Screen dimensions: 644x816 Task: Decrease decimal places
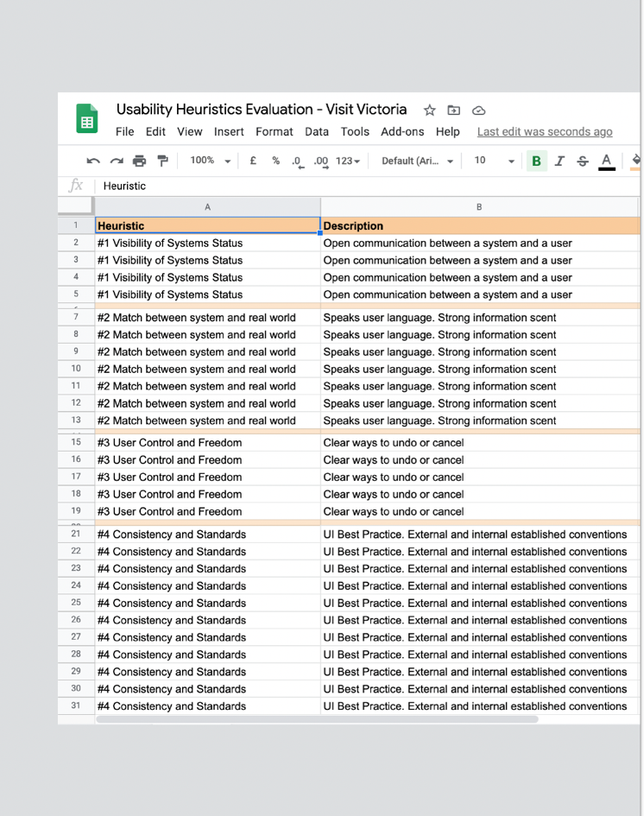click(x=297, y=161)
